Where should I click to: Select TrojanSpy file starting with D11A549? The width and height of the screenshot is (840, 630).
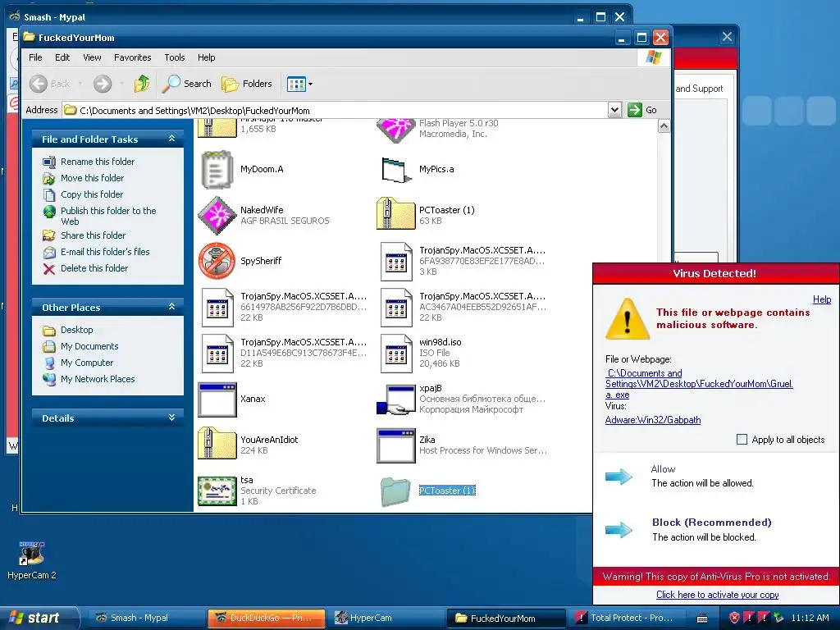point(217,354)
